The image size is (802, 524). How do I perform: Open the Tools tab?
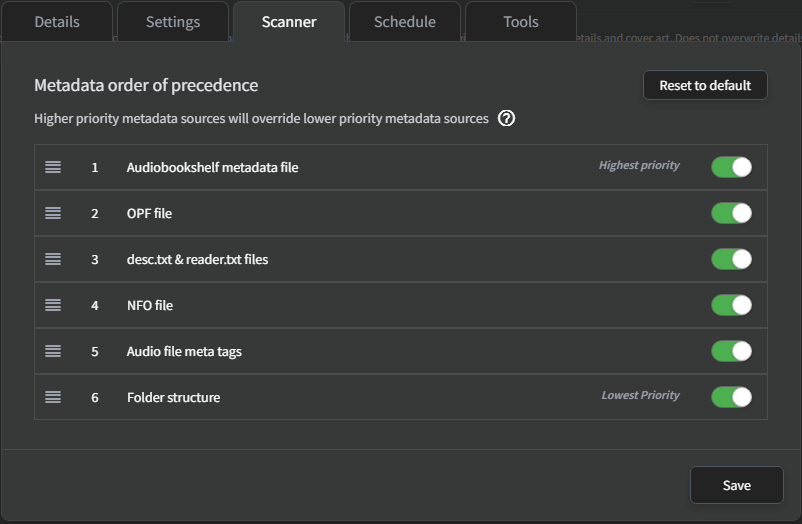click(x=521, y=22)
